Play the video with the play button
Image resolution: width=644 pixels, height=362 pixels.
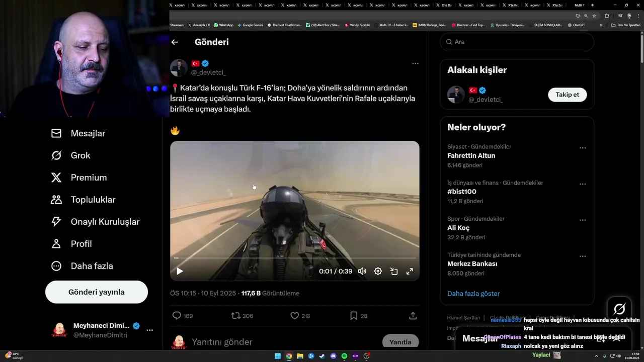click(x=180, y=271)
